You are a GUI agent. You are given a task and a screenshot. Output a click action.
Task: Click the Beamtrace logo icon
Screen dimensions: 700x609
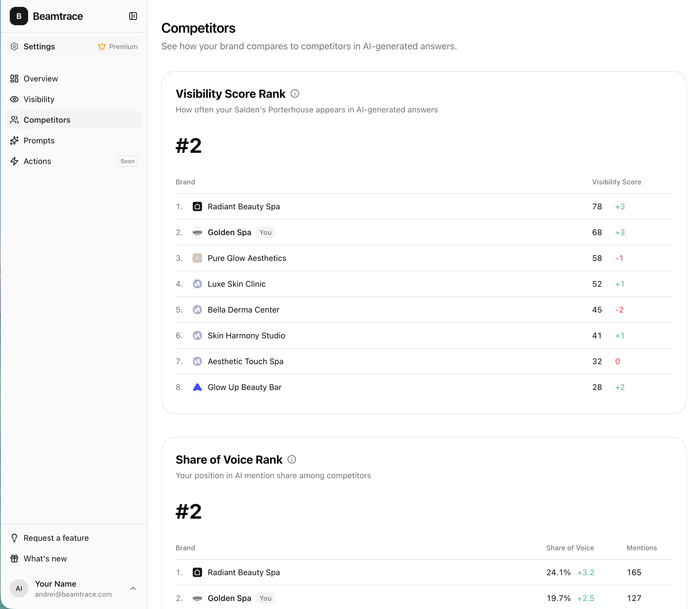[19, 16]
